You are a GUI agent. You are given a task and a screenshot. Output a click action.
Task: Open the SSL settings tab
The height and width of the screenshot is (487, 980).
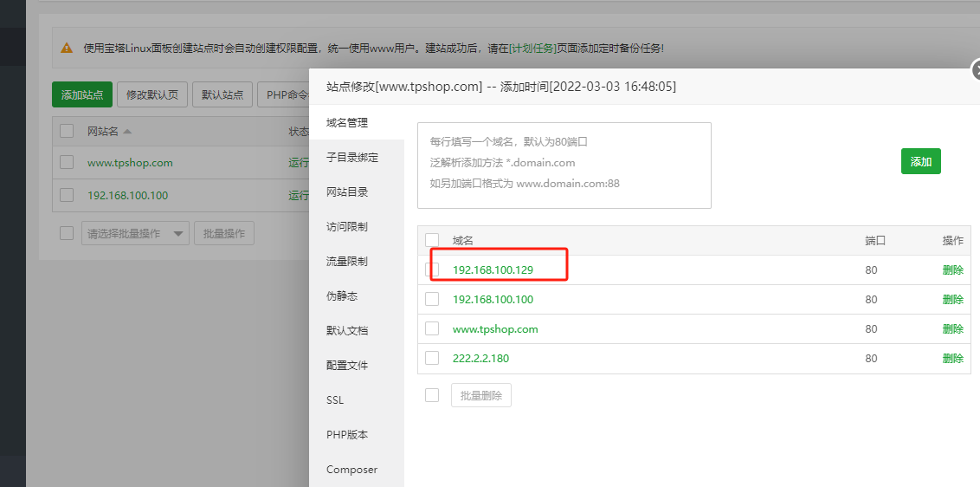pyautogui.click(x=335, y=400)
